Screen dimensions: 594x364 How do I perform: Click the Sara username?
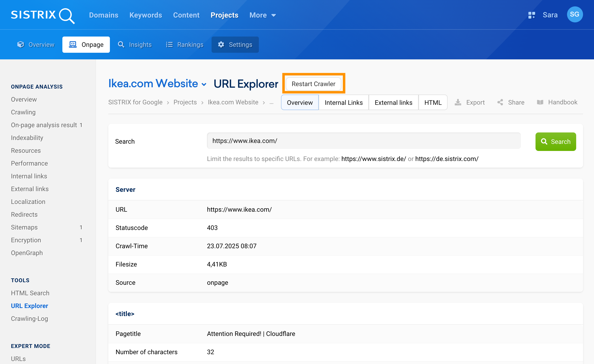coord(550,15)
